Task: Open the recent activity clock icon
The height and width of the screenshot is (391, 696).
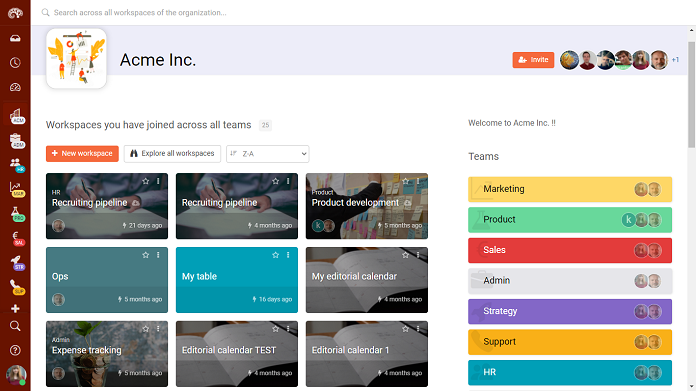Action: (15, 63)
